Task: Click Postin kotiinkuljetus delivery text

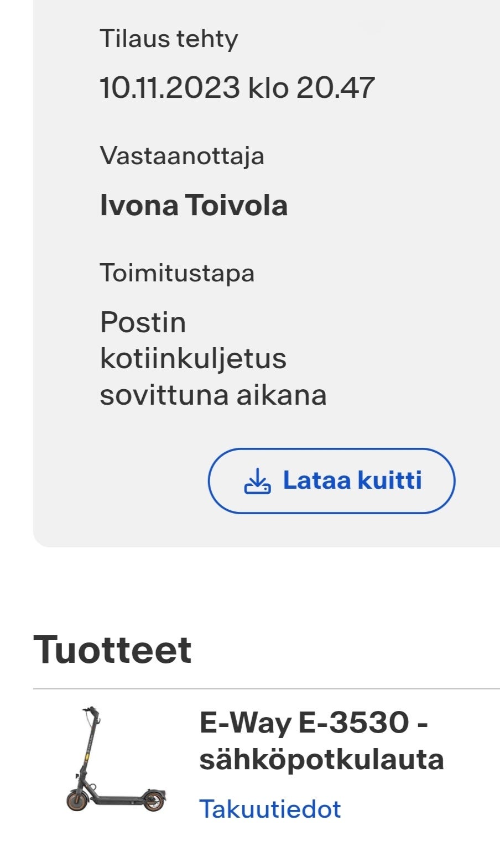Action: tap(213, 357)
